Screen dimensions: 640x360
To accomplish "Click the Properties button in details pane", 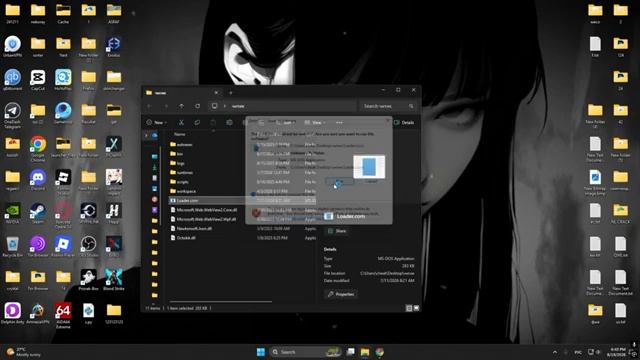I will tap(341, 294).
